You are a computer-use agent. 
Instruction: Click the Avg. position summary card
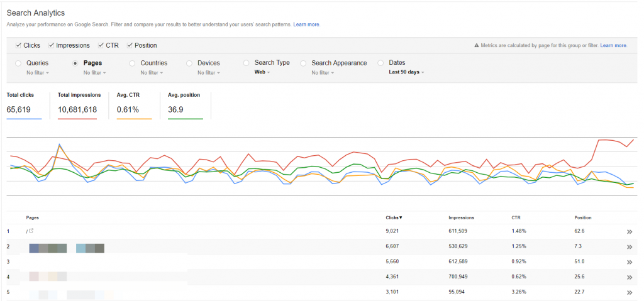coord(186,105)
